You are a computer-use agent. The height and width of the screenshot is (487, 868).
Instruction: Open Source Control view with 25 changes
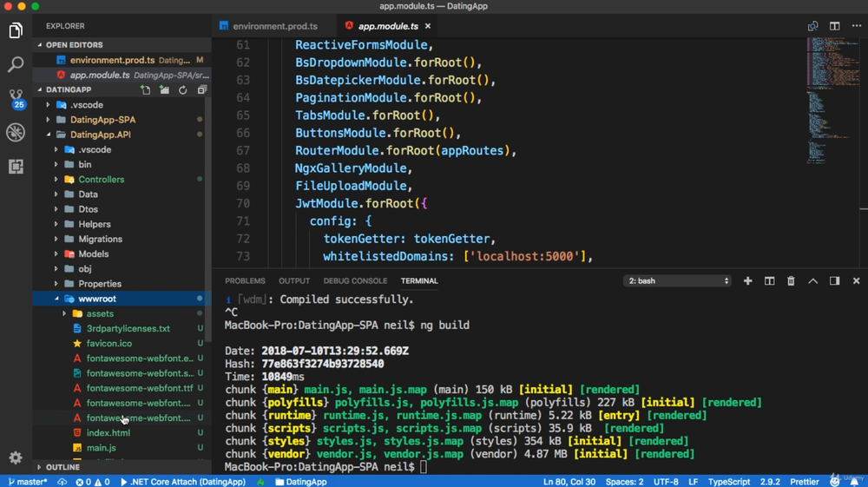[x=16, y=98]
